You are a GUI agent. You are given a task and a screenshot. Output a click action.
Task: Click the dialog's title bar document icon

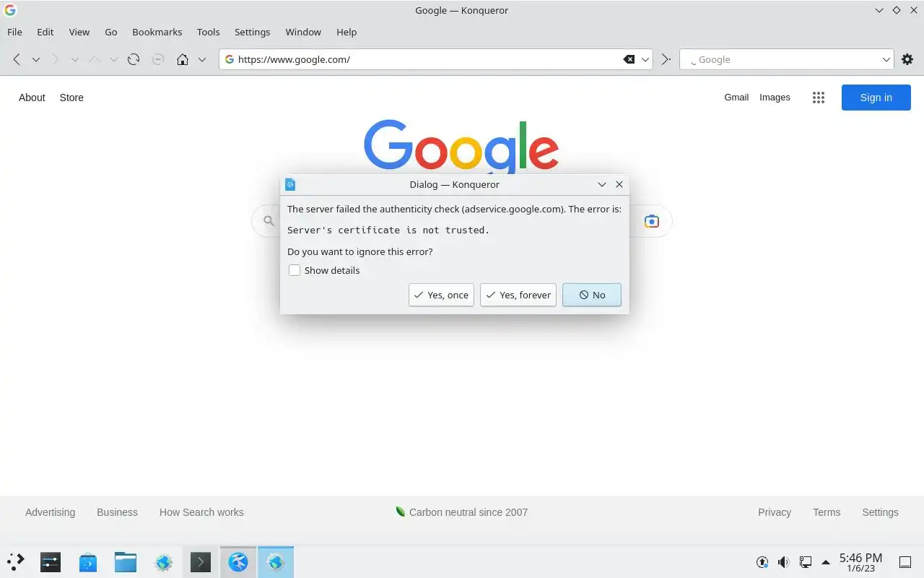(290, 184)
